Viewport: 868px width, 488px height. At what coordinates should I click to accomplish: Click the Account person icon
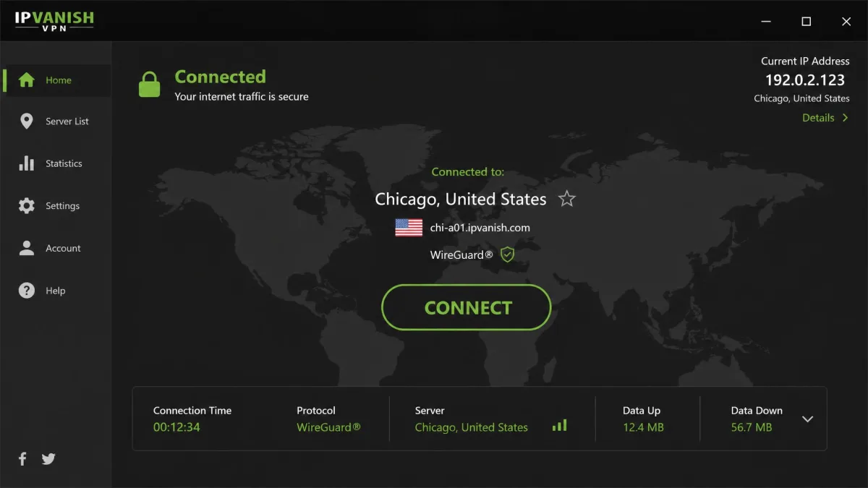pyautogui.click(x=27, y=248)
